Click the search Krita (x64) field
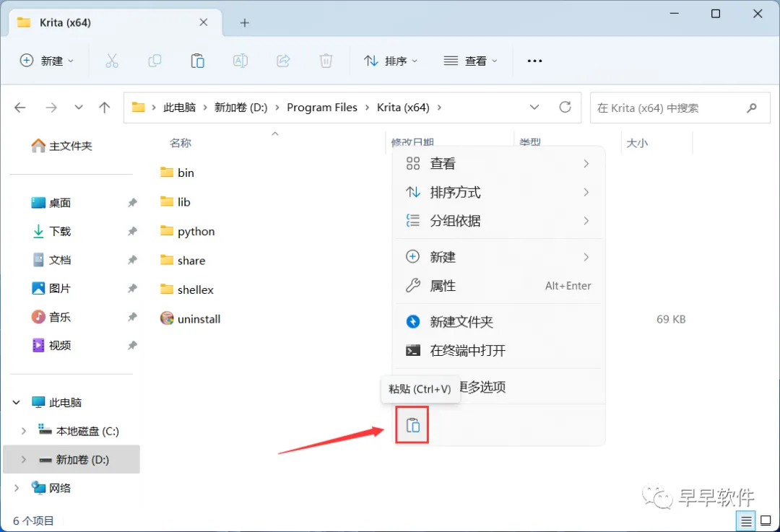This screenshot has height=532, width=780. [x=680, y=108]
